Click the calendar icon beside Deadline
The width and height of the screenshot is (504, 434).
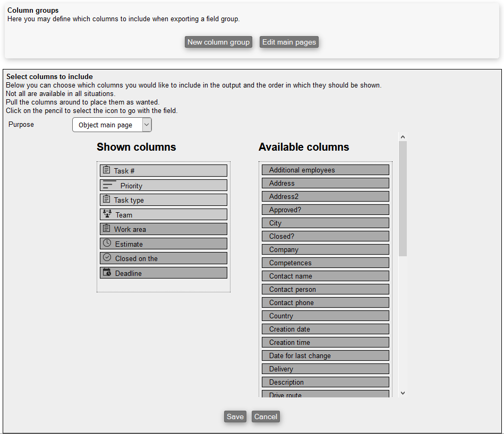[107, 272]
